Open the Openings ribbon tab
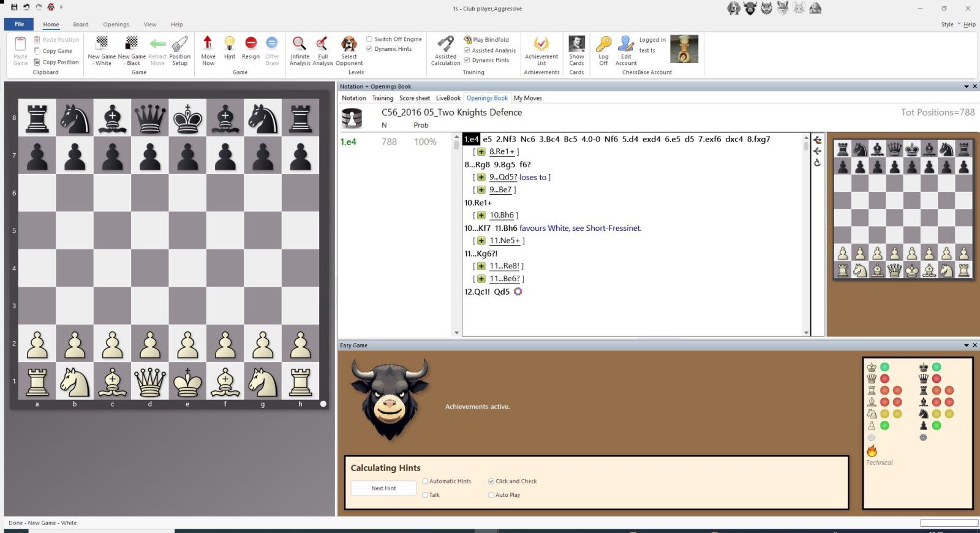Image resolution: width=980 pixels, height=533 pixels. [116, 25]
